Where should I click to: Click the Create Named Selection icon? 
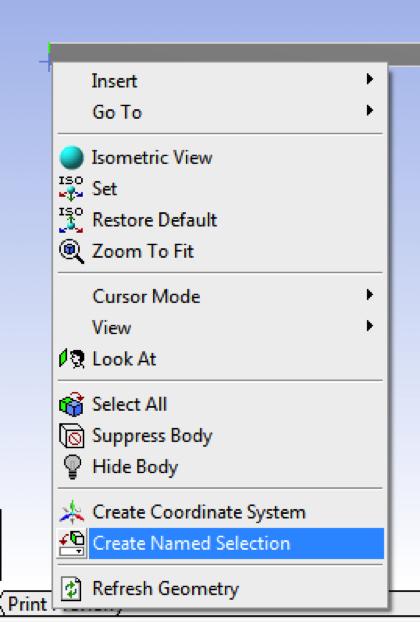tap(72, 543)
